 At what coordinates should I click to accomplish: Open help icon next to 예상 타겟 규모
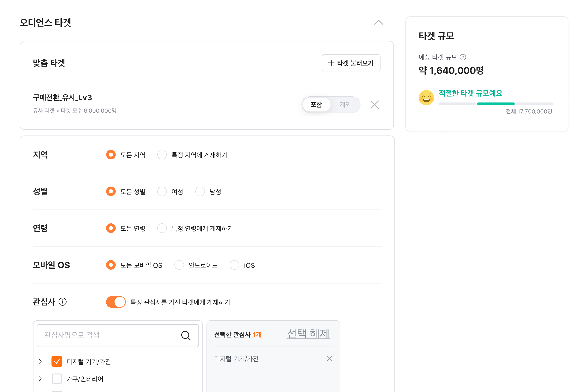tap(463, 57)
